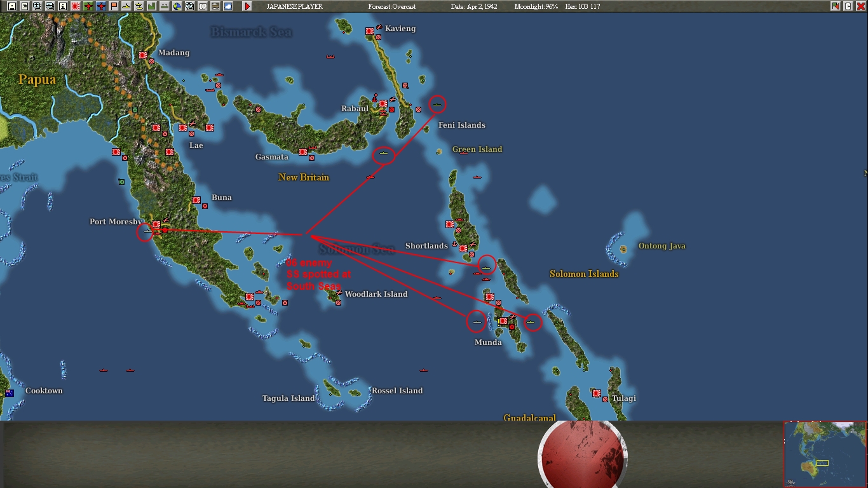Image resolution: width=868 pixels, height=488 pixels.
Task: Click the large red sun emblem
Action: [x=583, y=454]
